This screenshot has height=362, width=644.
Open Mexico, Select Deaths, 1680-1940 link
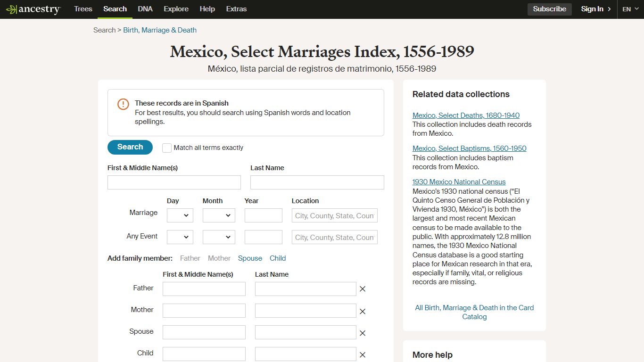tap(466, 115)
